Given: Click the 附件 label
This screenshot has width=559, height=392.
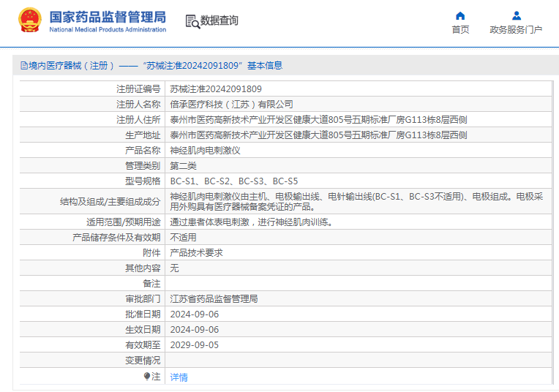Looking at the screenshot, I should pyautogui.click(x=151, y=252).
